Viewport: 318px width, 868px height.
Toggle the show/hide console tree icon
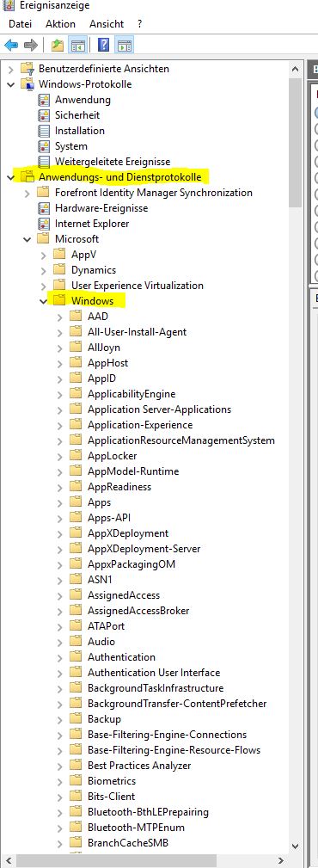tap(77, 45)
